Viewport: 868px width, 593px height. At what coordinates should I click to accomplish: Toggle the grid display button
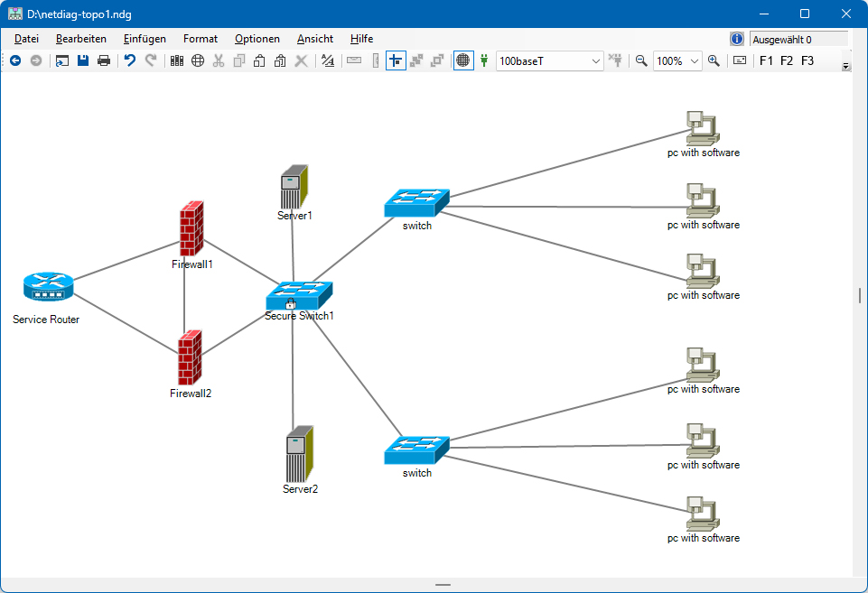click(463, 60)
